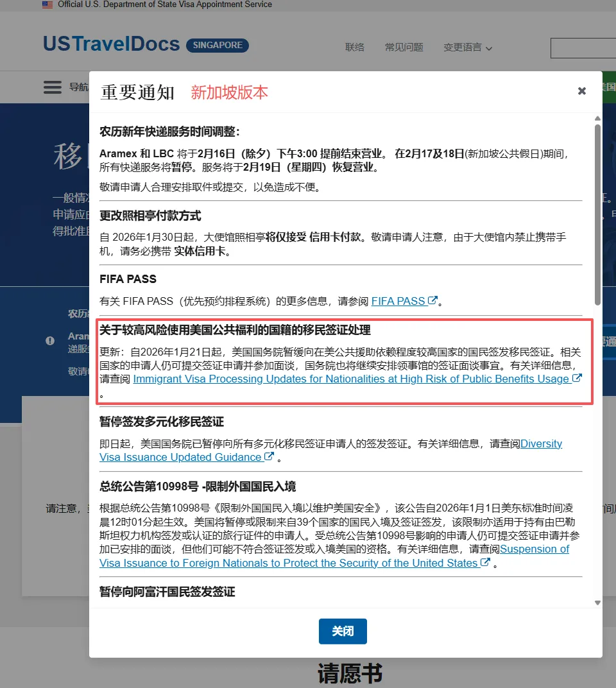Open Suspension of Visa Issuance link

click(289, 563)
